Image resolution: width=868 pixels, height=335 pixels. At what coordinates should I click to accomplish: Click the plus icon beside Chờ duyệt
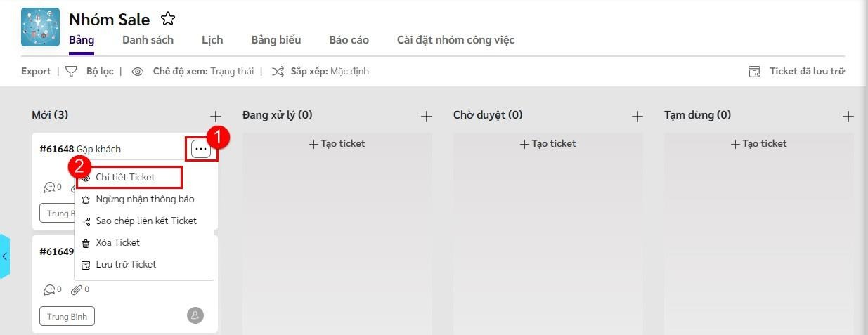click(637, 117)
